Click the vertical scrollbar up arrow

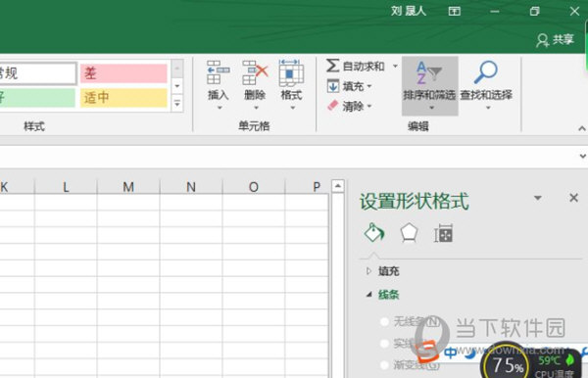click(337, 186)
